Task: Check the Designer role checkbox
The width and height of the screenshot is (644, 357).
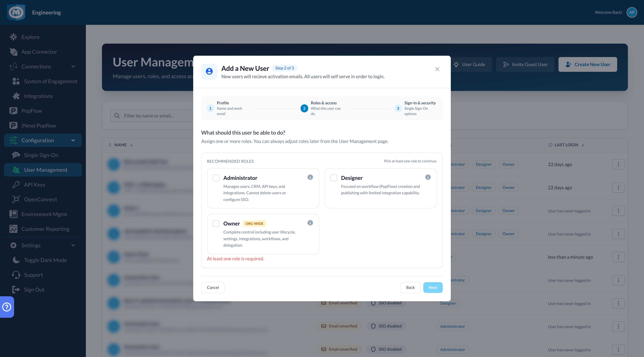Action: tap(334, 178)
